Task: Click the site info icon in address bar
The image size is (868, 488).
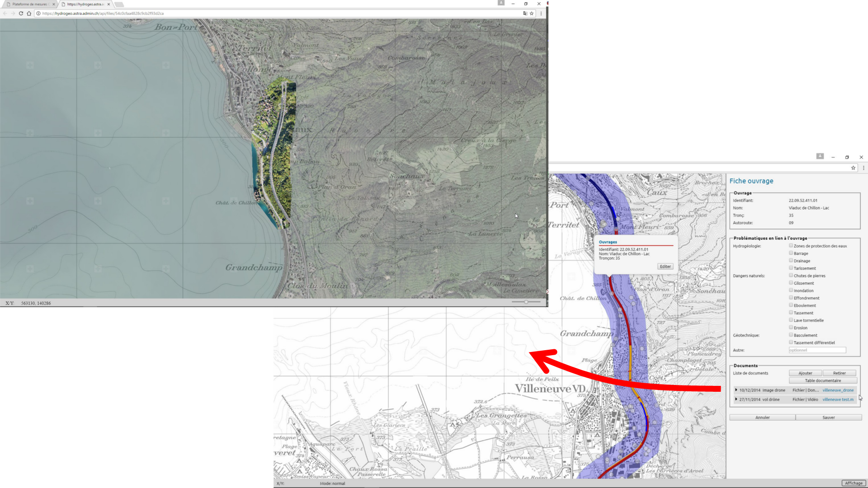Action: pyautogui.click(x=38, y=14)
